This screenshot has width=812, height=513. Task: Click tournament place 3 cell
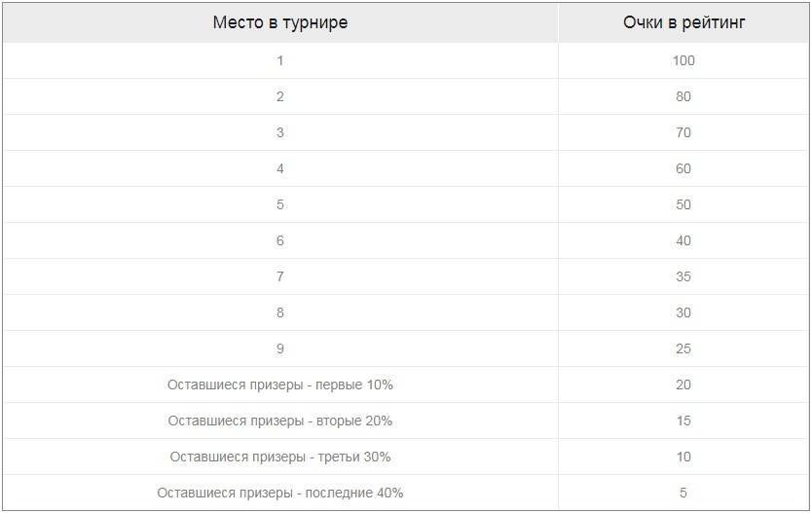[x=279, y=132]
